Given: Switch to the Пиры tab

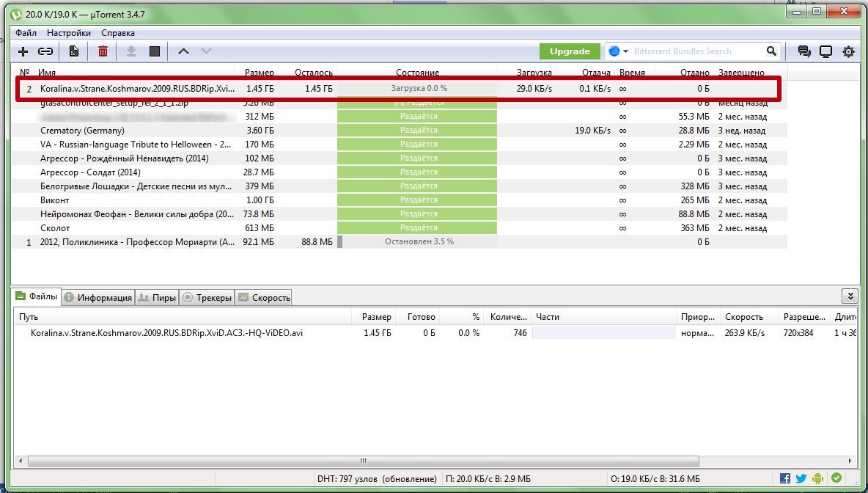Looking at the screenshot, I should pyautogui.click(x=157, y=297).
